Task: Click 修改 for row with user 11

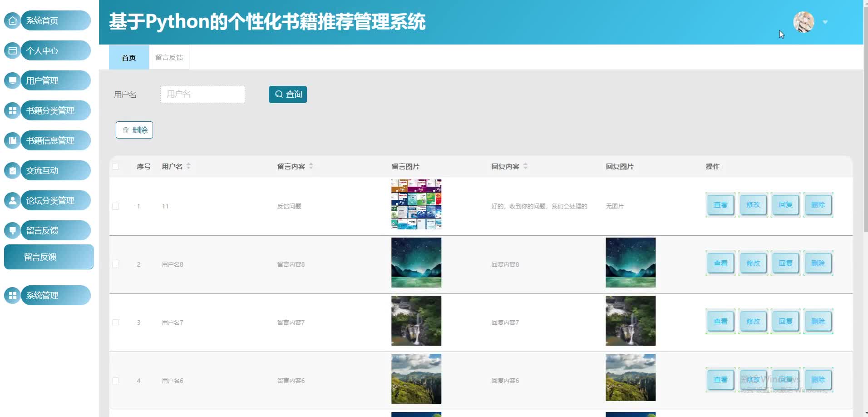Action: (x=753, y=205)
